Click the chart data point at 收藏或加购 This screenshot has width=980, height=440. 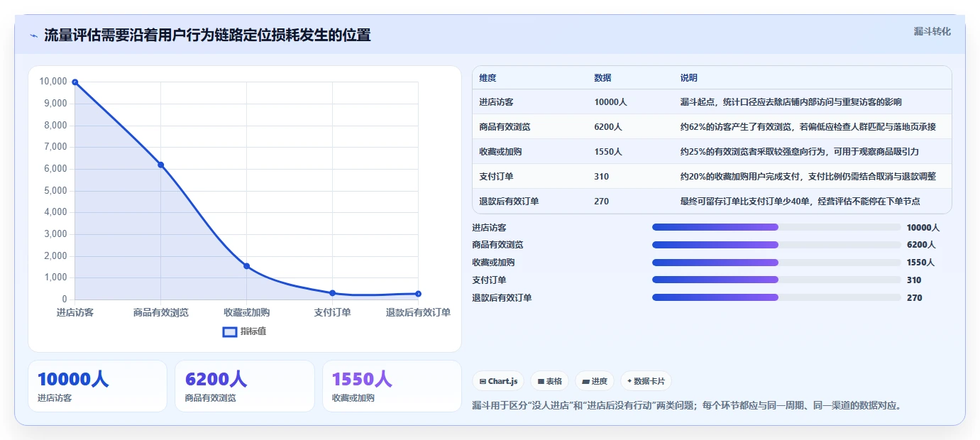[x=246, y=266]
